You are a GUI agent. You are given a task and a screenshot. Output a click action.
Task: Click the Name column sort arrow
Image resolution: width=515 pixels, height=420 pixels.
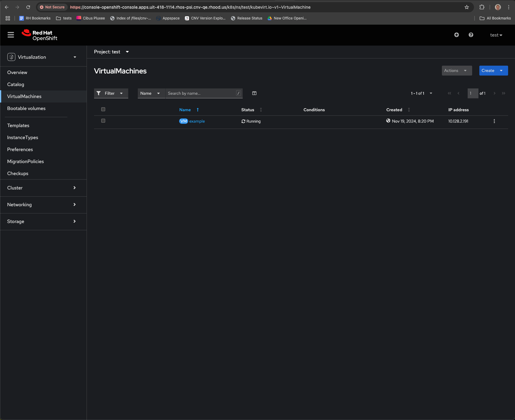(x=198, y=110)
